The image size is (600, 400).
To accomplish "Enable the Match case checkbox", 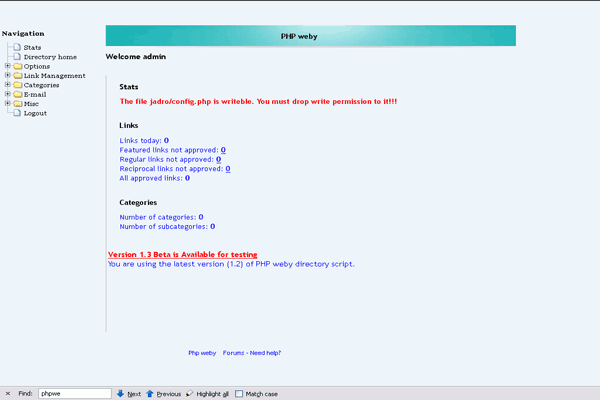I will 239,394.
